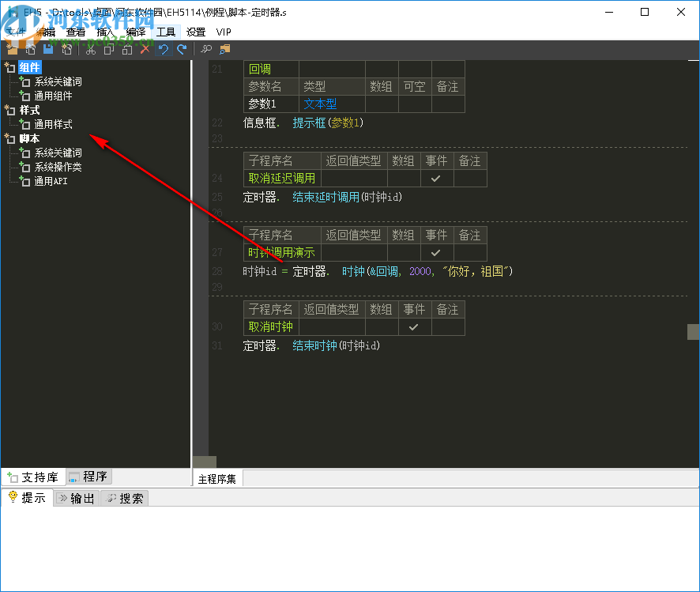
Task: Select 通用组件 in the tree
Action: (53, 96)
